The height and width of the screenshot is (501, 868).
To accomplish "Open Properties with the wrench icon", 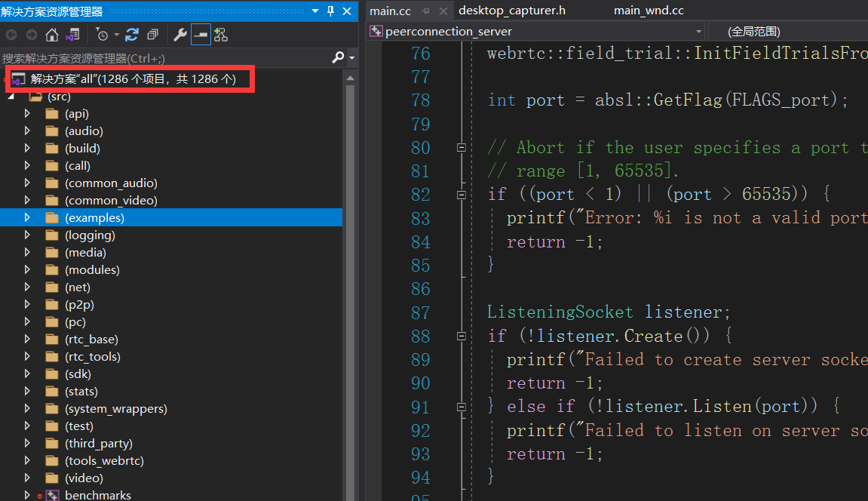I will (x=180, y=35).
